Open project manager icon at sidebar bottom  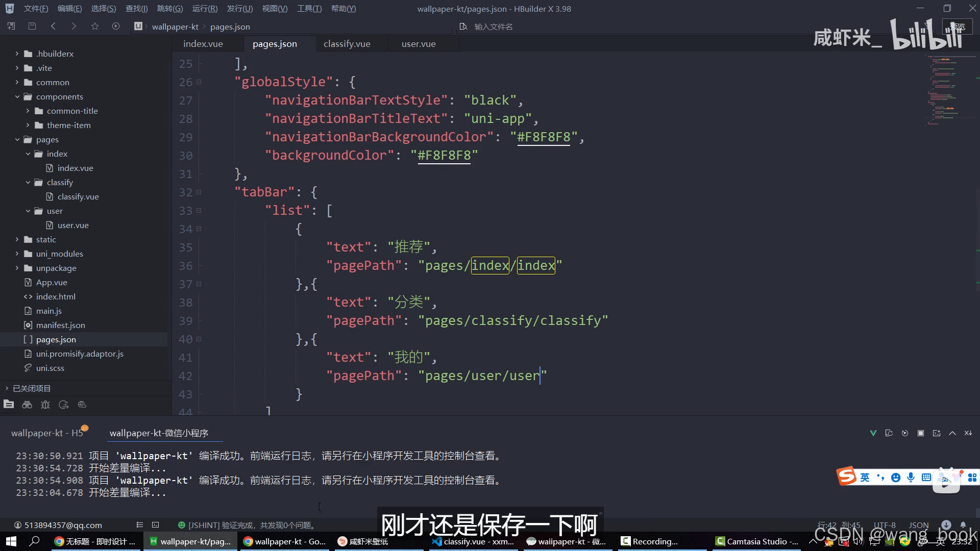pos(9,405)
